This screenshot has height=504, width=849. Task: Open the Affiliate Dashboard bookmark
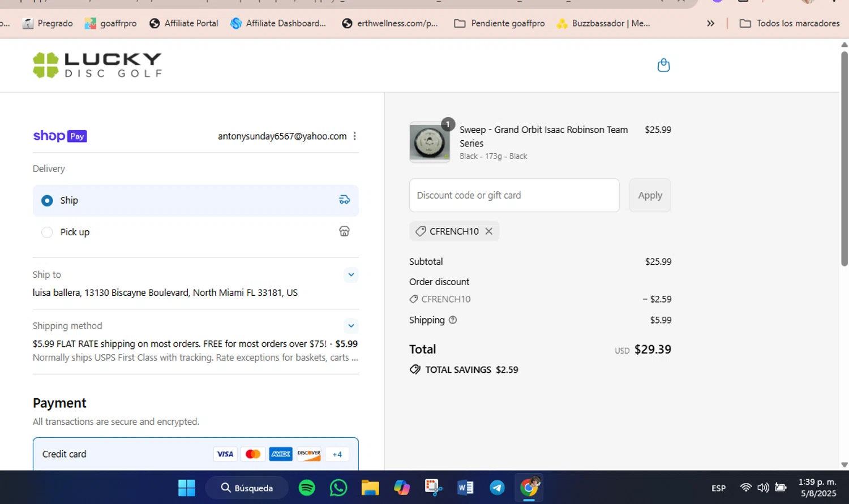click(x=278, y=23)
